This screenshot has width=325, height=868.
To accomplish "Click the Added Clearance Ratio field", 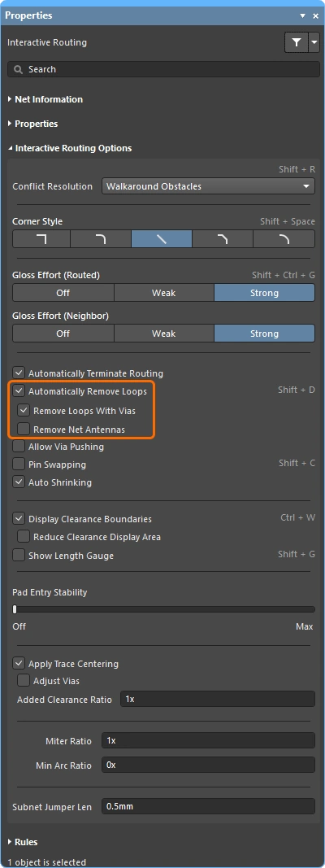I will coord(219,699).
